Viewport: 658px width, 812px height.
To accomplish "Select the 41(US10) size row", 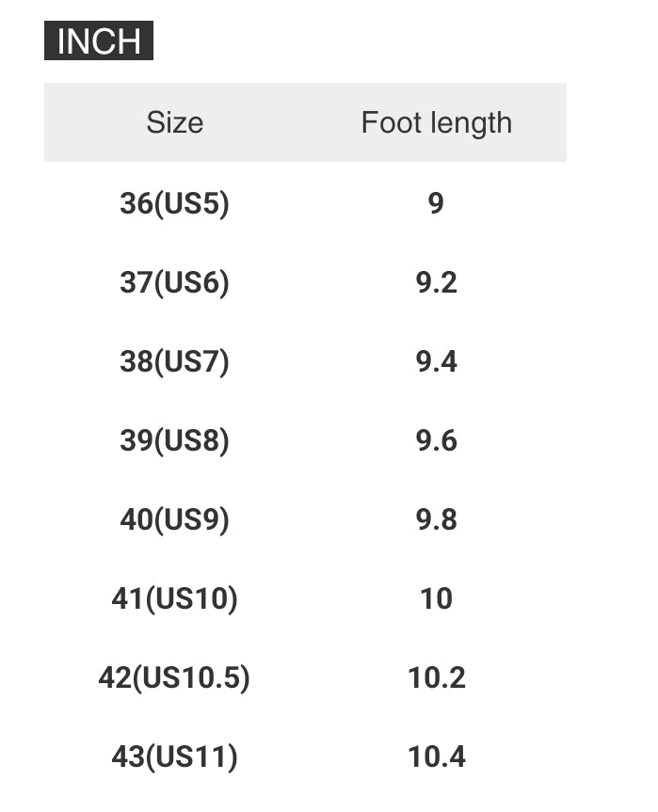I will (174, 598).
